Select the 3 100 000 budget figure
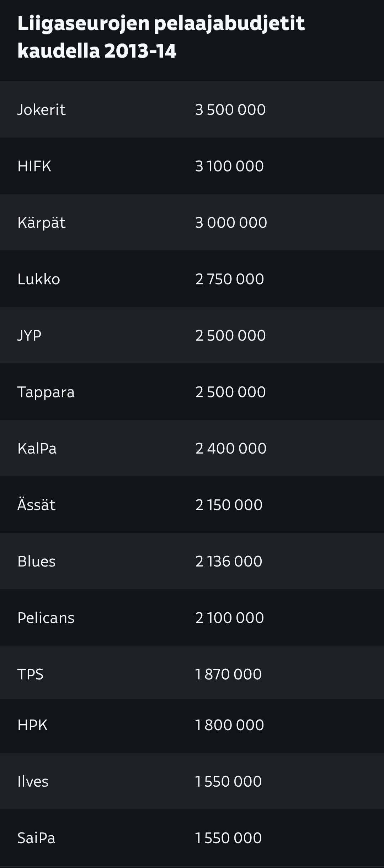Screen dimensions: 384x868 [229, 166]
